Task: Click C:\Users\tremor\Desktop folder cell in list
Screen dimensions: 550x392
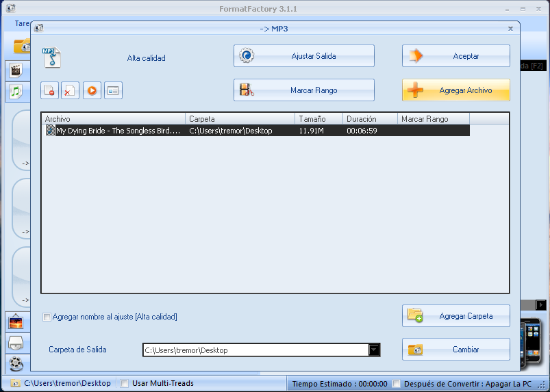Action: 230,131
